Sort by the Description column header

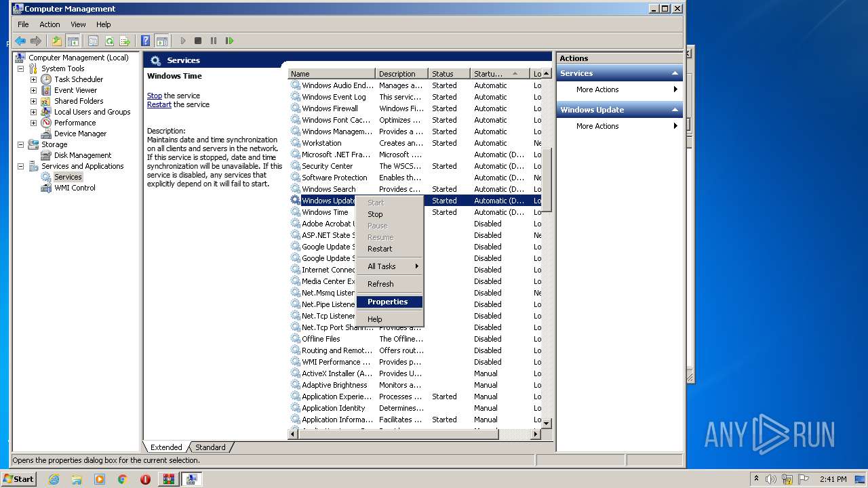[x=402, y=74]
